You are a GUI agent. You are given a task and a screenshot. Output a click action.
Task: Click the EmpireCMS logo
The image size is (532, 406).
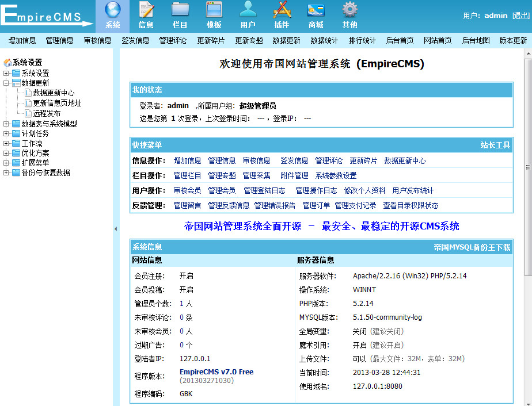pos(47,16)
